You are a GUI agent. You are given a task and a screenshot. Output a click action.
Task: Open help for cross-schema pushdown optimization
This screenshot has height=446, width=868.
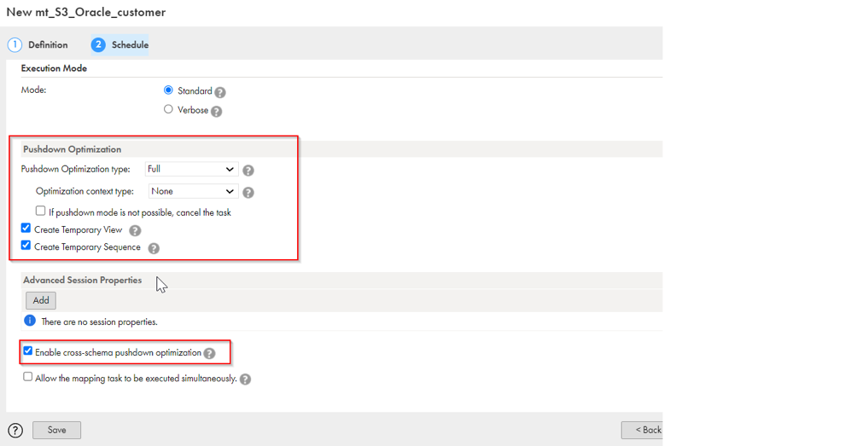tap(210, 353)
